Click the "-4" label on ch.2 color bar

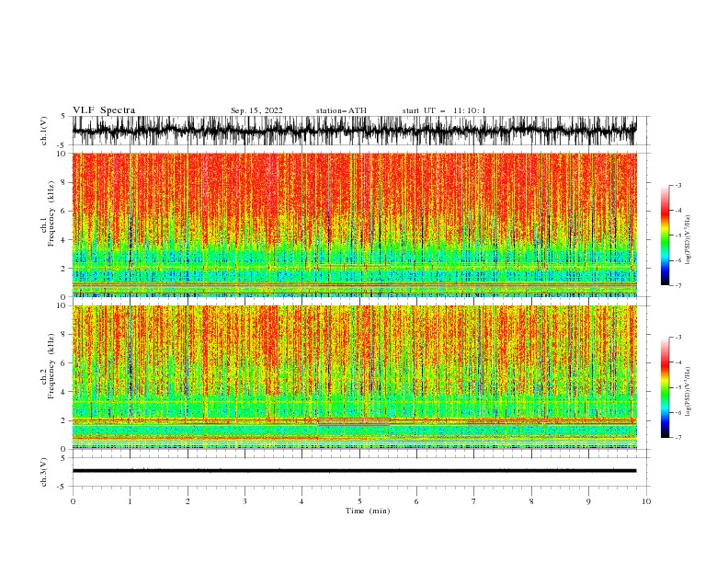[677, 362]
